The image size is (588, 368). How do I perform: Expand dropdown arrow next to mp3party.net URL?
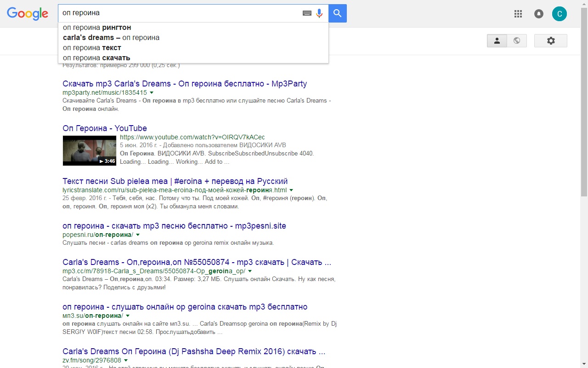click(x=152, y=93)
